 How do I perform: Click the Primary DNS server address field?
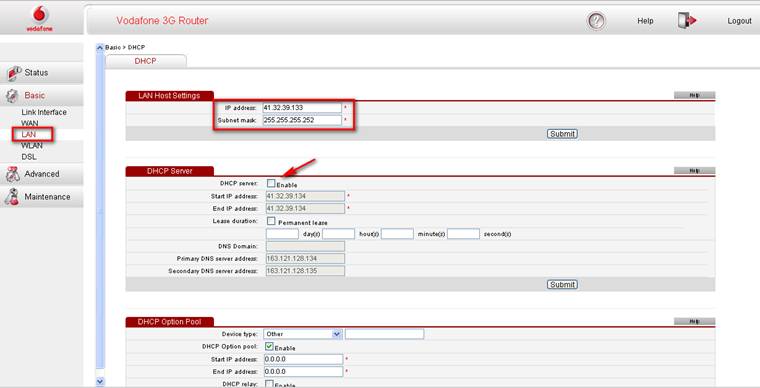pyautogui.click(x=305, y=259)
